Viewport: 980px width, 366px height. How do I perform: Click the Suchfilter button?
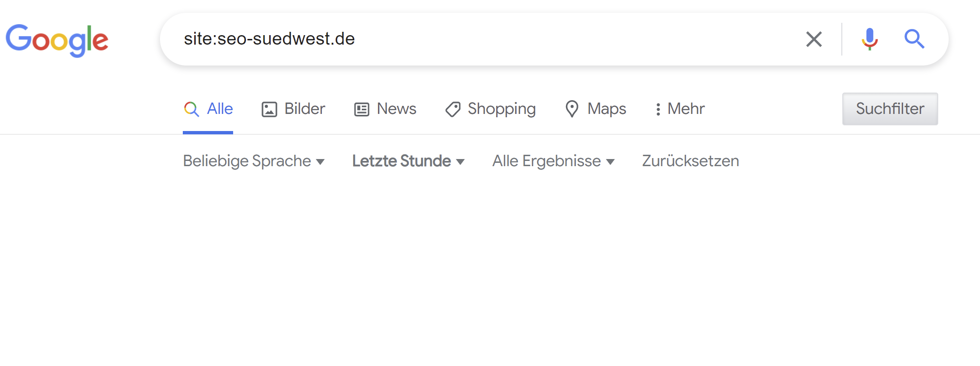(x=889, y=109)
